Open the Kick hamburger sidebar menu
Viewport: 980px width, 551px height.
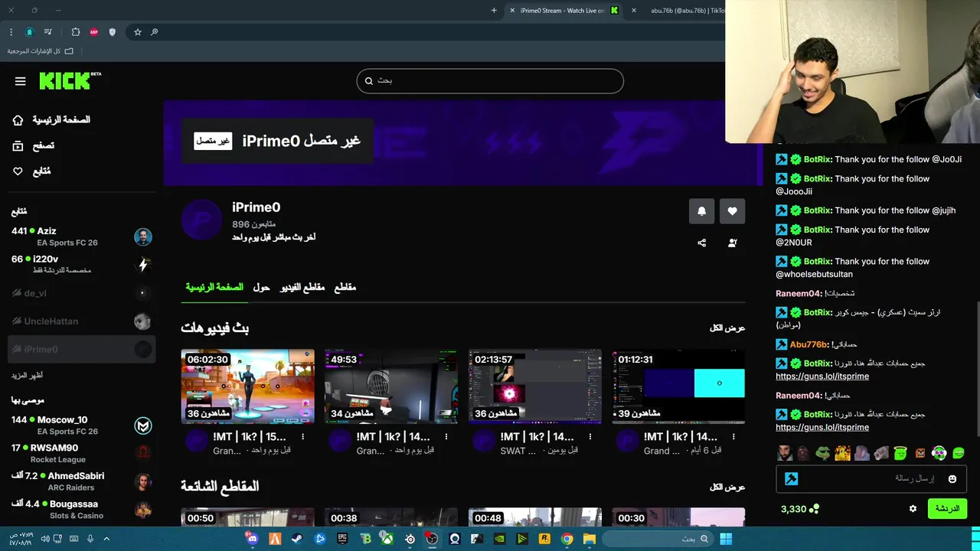coord(21,81)
